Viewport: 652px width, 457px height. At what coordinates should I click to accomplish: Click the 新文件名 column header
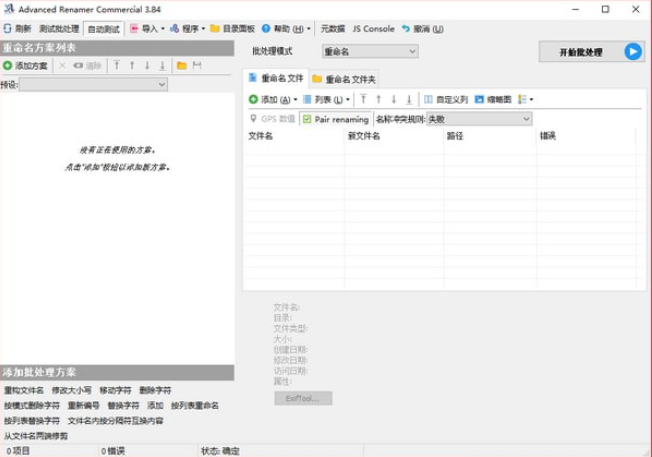point(394,136)
